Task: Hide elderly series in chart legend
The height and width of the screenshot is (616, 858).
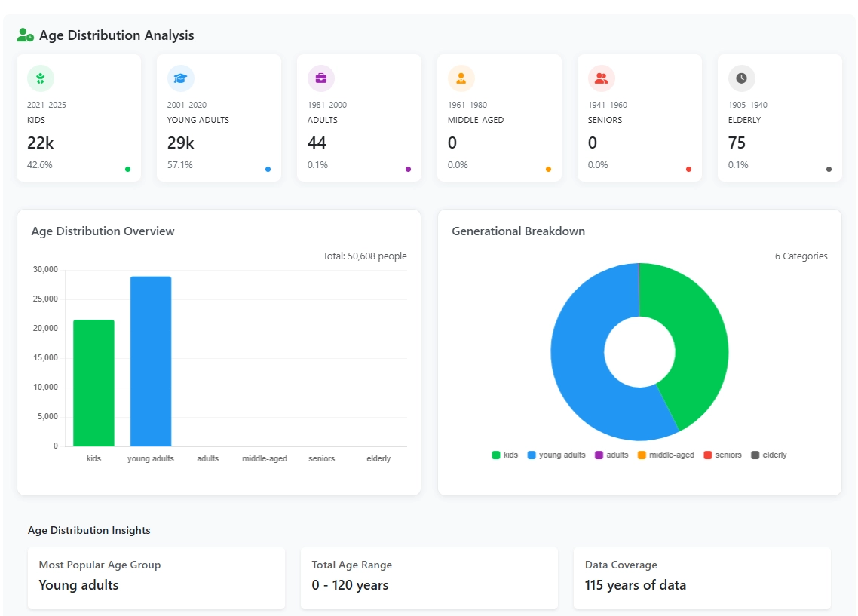Action: point(769,455)
